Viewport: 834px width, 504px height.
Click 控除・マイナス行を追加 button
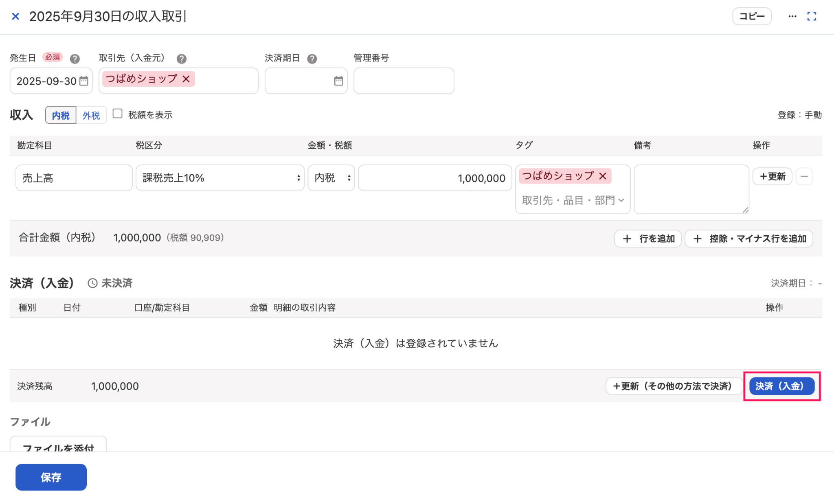pos(748,239)
